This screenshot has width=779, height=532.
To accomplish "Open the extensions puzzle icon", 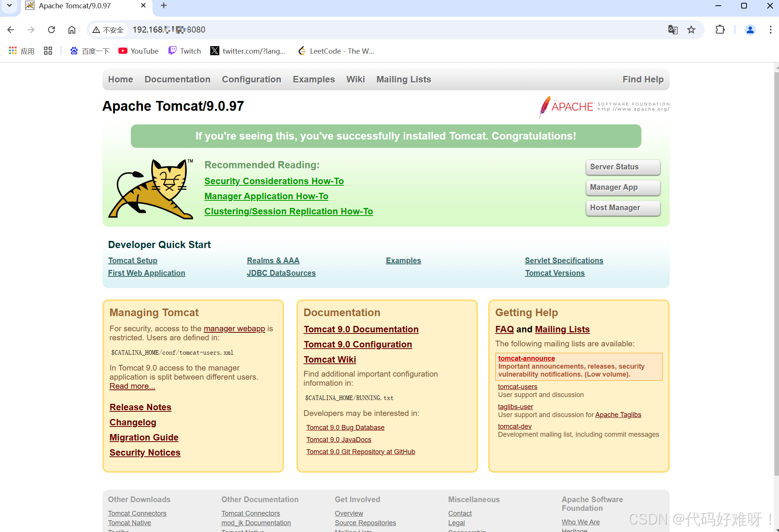I will pyautogui.click(x=720, y=29).
